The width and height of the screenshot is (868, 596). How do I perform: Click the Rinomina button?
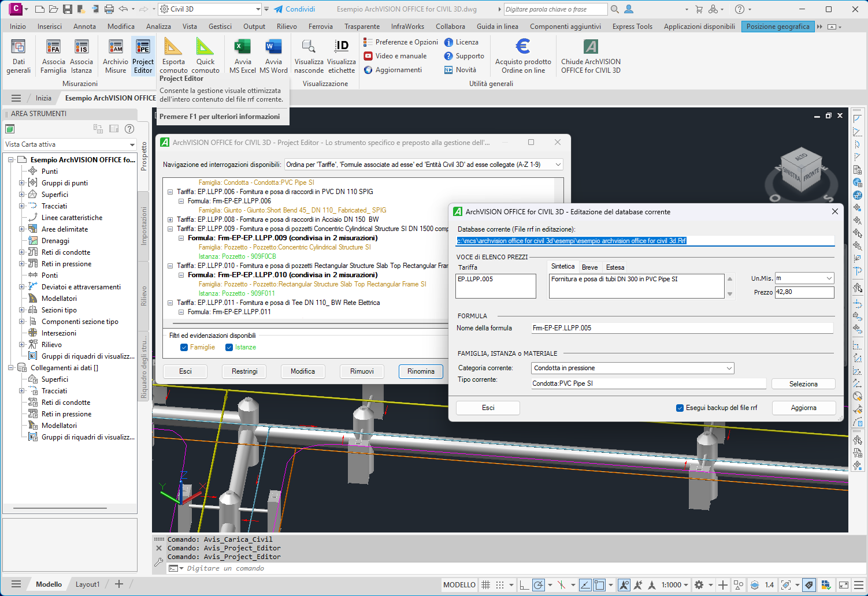(421, 371)
